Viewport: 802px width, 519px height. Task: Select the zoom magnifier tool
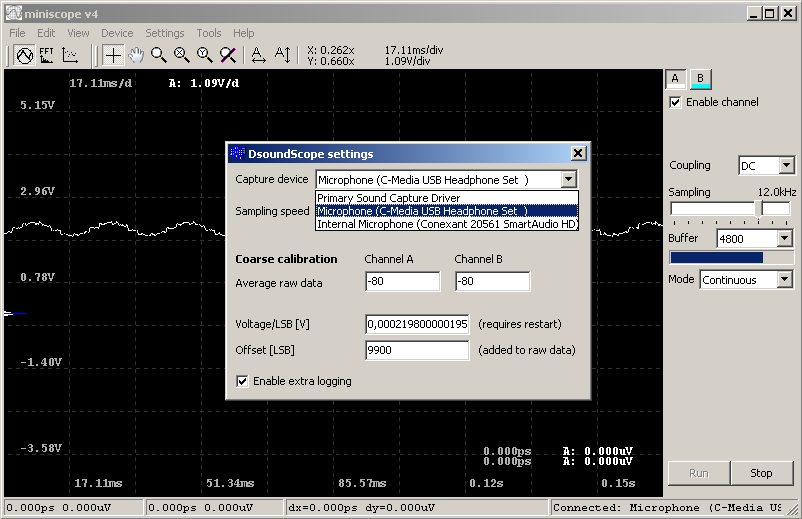coord(159,55)
